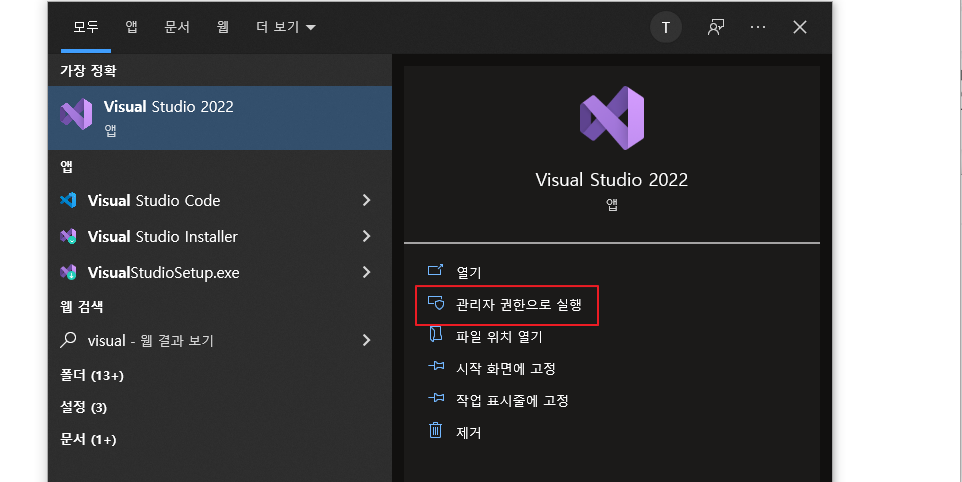Expand the visual web search chevron
This screenshot has width=962, height=482.
(366, 340)
